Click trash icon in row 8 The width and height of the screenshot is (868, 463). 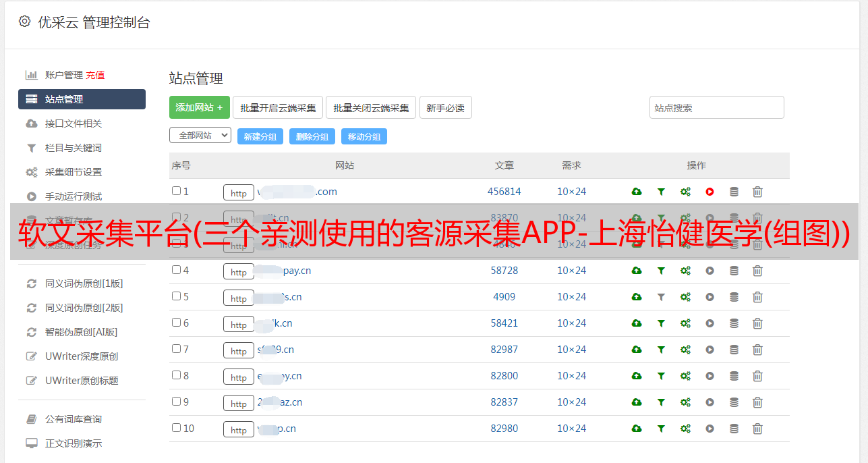click(x=757, y=376)
